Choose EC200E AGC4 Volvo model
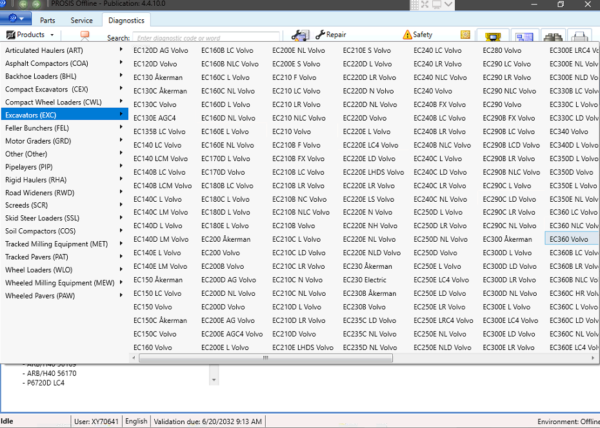 pos(232,334)
